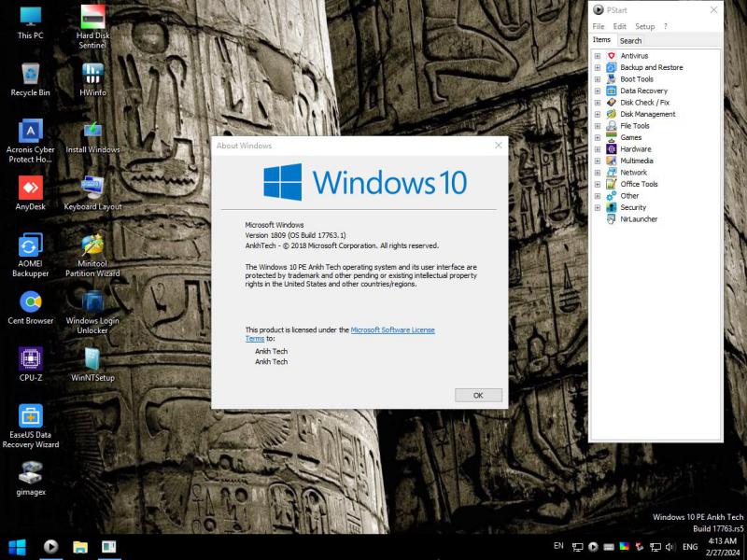Select the Other row in PStart
The image size is (747, 560).
pos(629,196)
